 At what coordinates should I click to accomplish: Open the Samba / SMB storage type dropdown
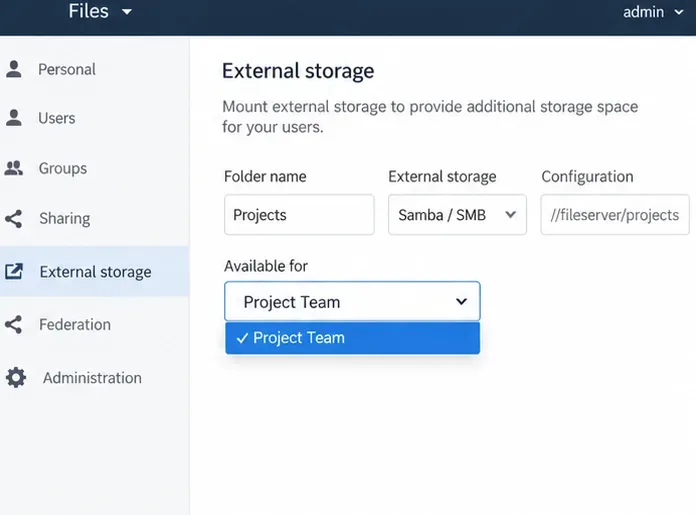point(457,215)
